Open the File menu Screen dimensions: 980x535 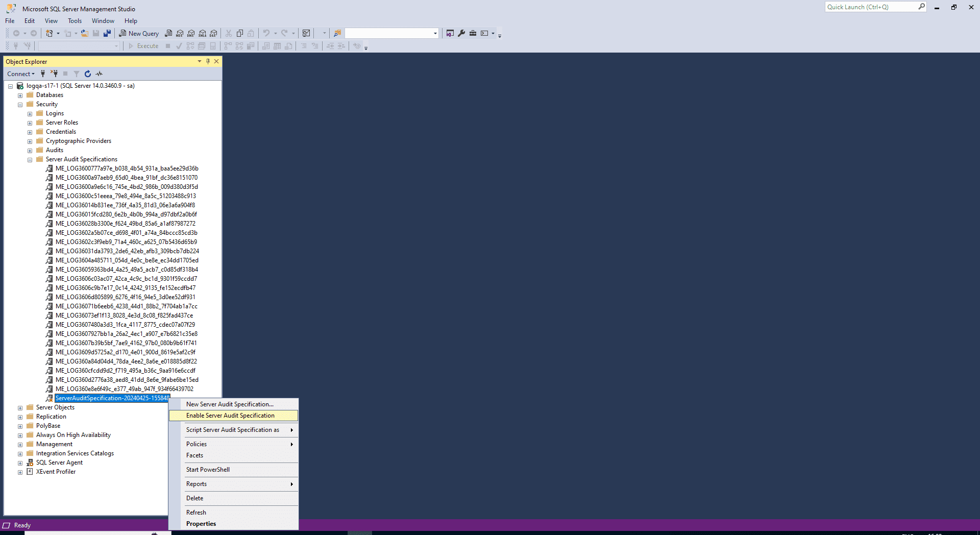[10, 21]
